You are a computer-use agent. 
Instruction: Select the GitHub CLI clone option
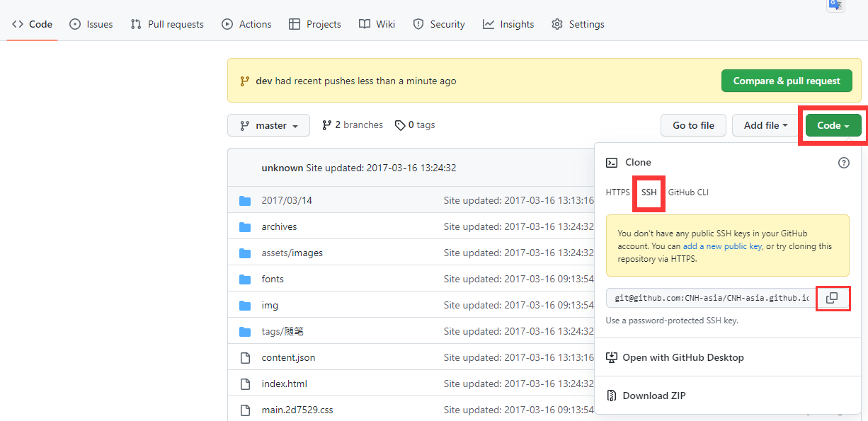[688, 192]
